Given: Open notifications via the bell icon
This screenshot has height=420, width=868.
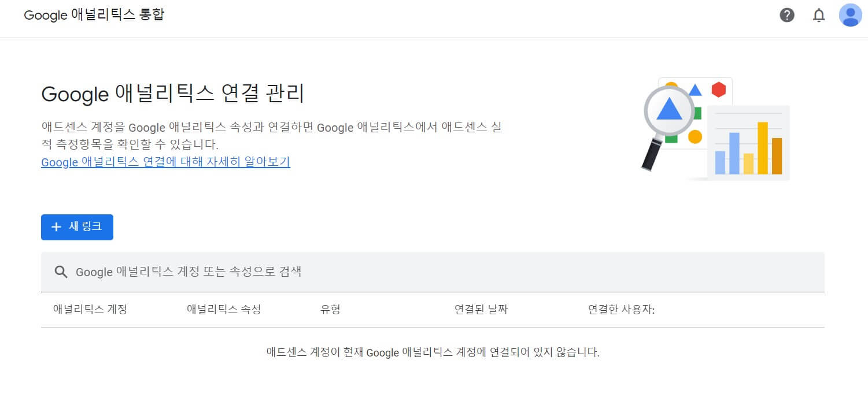Looking at the screenshot, I should click(819, 15).
